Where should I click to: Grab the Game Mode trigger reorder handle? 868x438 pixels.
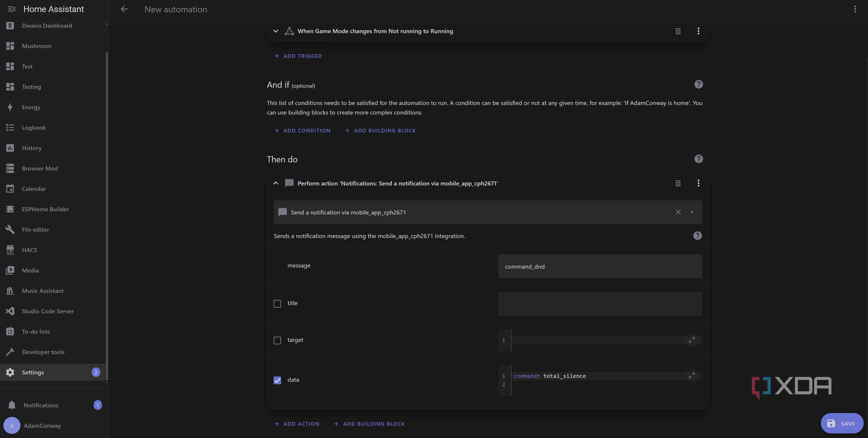[678, 31]
